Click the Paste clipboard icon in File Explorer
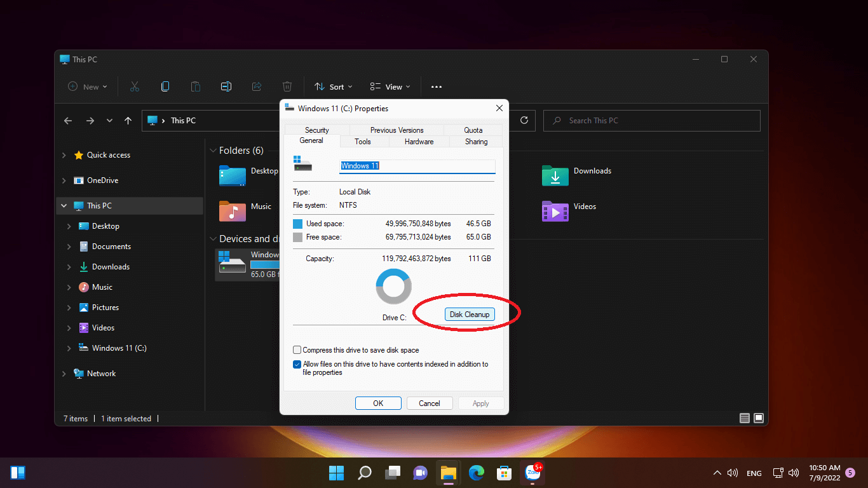Viewport: 868px width, 488px height. pyautogui.click(x=196, y=86)
